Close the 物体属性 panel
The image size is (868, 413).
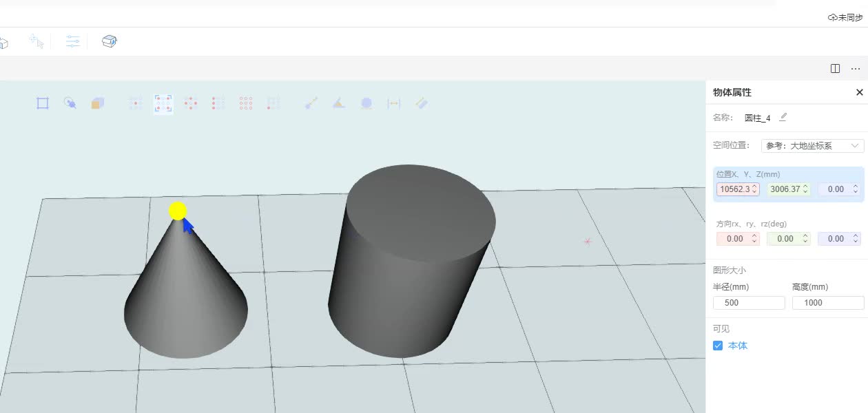tap(859, 92)
